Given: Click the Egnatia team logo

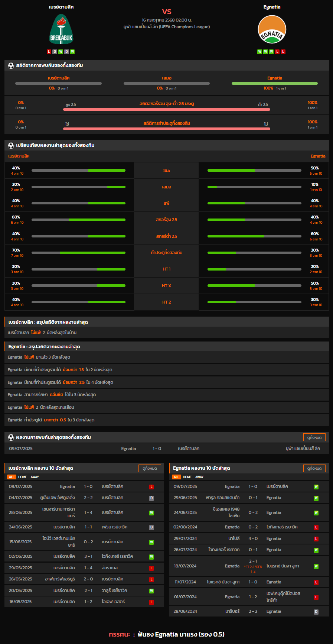Looking at the screenshot, I should (272, 29).
